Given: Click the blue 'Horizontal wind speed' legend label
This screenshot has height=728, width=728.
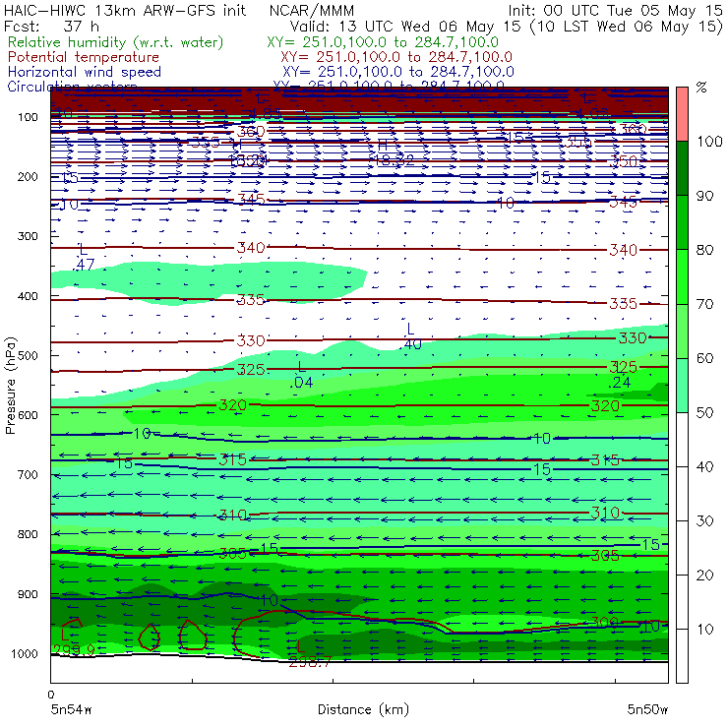Looking at the screenshot, I should coord(84,72).
